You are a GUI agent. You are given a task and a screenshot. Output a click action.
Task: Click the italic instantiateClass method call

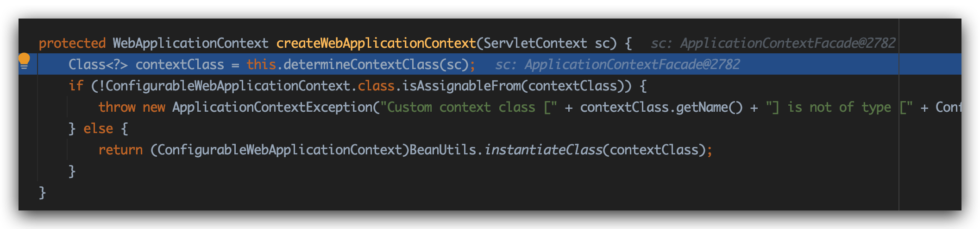543,150
